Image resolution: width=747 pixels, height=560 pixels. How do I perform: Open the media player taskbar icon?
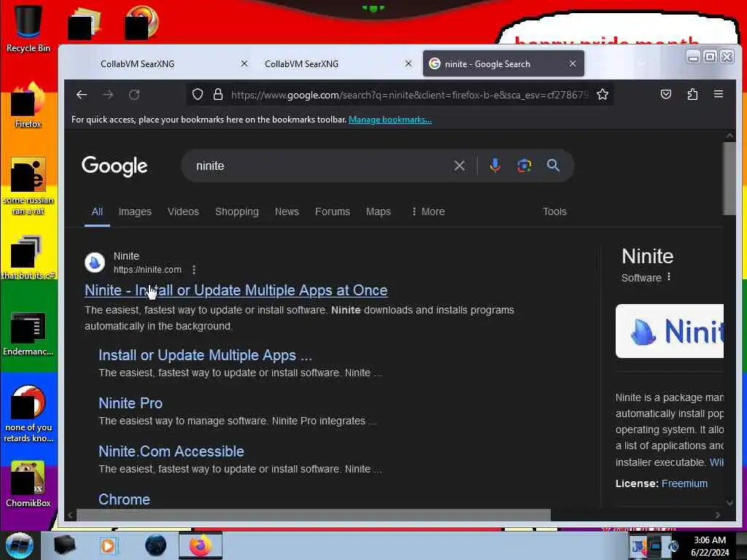click(x=108, y=545)
